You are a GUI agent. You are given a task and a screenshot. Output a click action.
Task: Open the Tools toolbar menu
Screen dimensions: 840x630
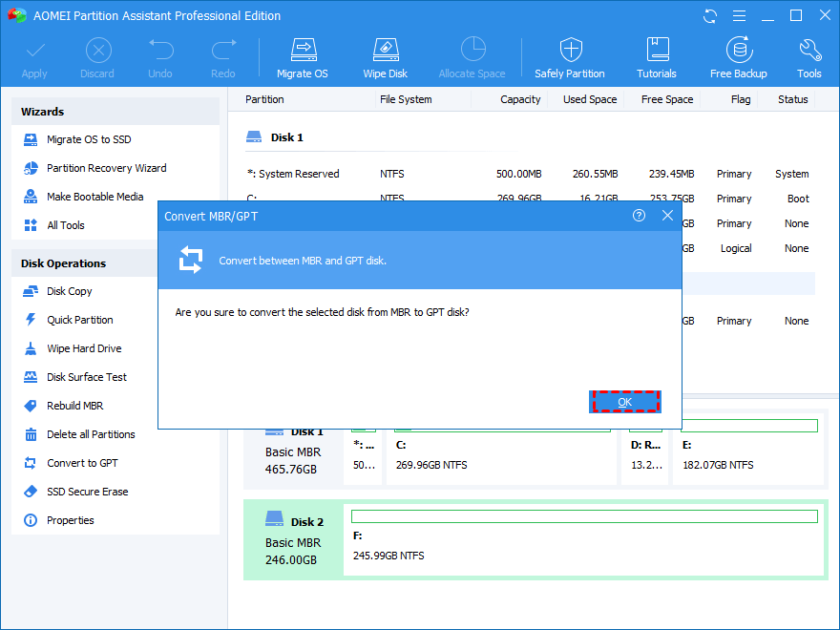(x=808, y=58)
